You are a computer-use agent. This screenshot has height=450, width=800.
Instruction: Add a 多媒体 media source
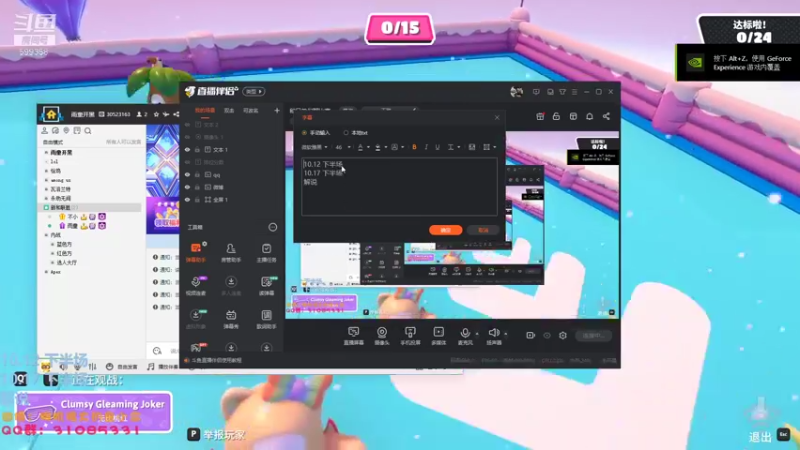(439, 336)
